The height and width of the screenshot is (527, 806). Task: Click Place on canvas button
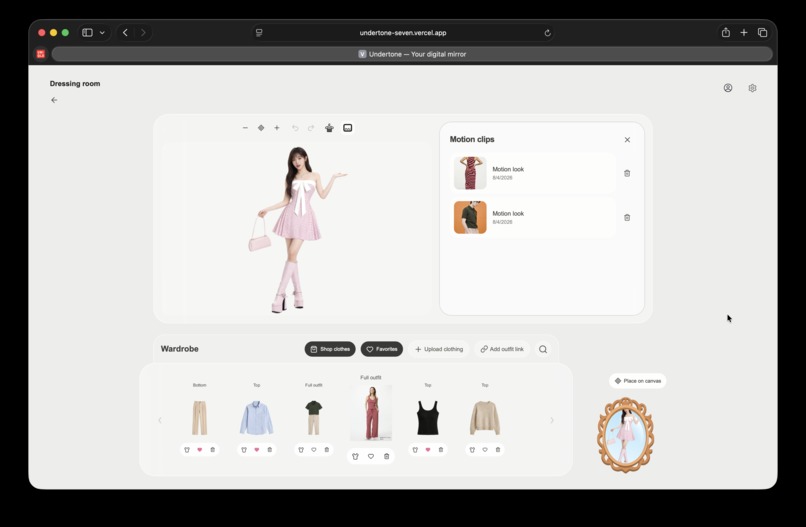coord(638,381)
